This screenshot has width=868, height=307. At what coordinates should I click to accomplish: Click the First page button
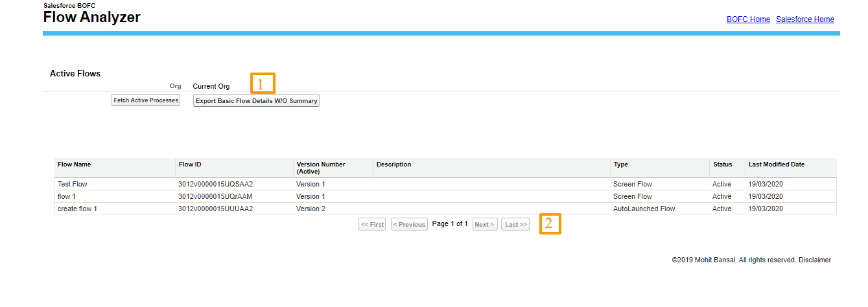[x=373, y=224]
